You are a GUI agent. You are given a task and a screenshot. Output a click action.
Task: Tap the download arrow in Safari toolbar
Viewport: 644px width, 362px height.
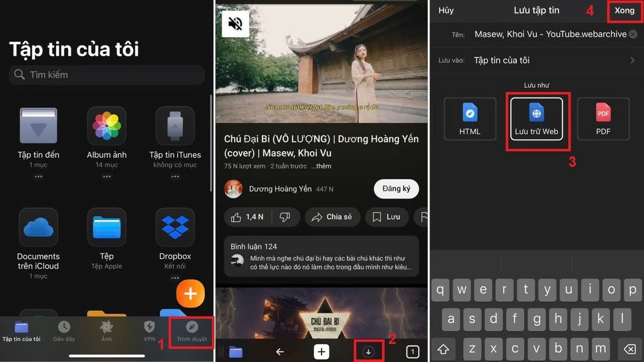(x=369, y=351)
